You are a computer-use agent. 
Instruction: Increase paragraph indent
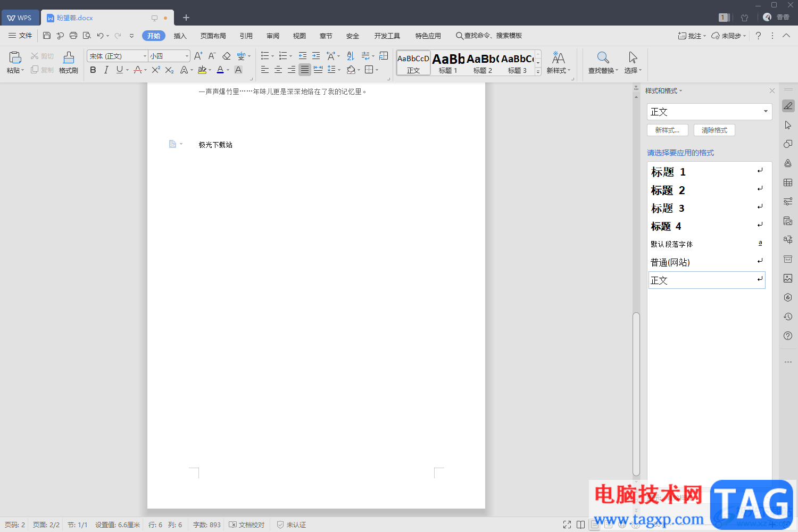pyautogui.click(x=316, y=56)
